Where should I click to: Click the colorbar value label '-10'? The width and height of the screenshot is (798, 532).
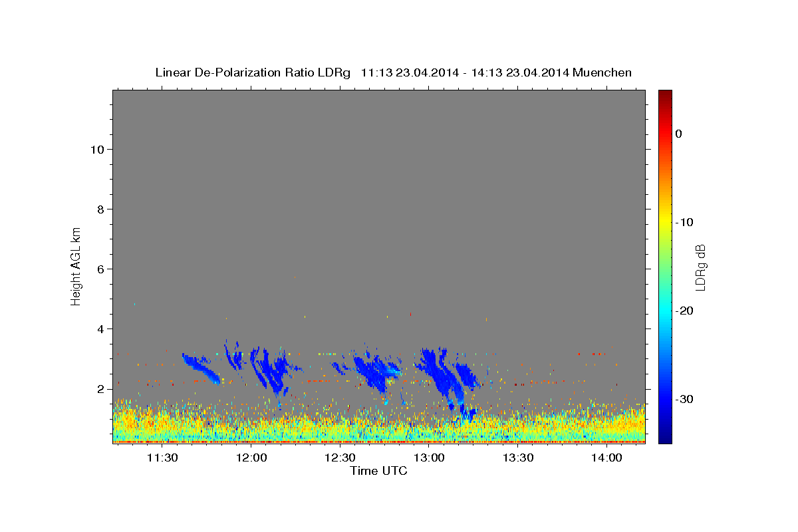click(x=685, y=222)
